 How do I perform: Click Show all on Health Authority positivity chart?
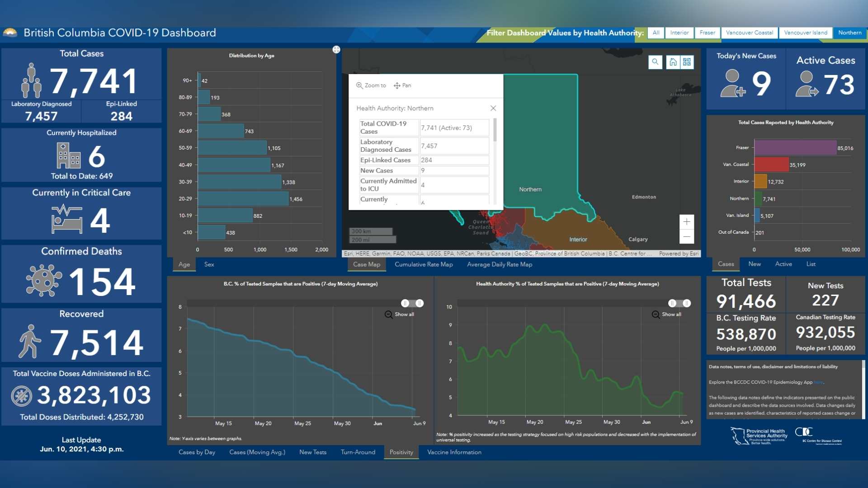point(666,314)
